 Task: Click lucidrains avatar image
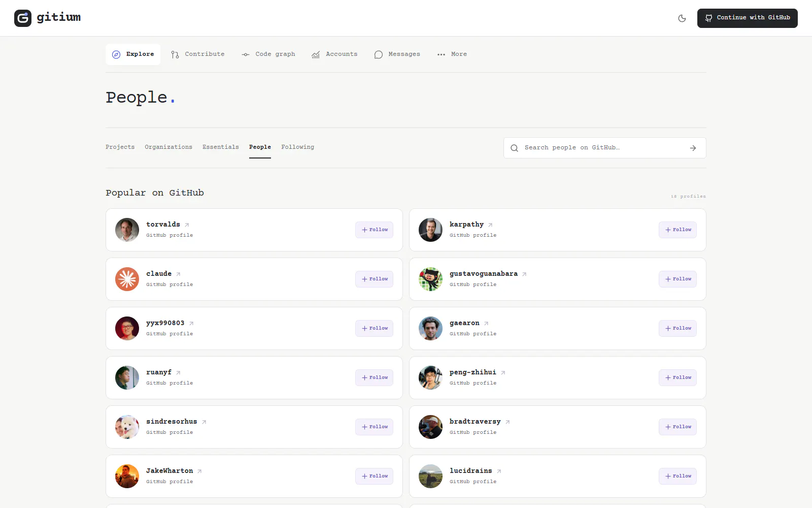(430, 477)
